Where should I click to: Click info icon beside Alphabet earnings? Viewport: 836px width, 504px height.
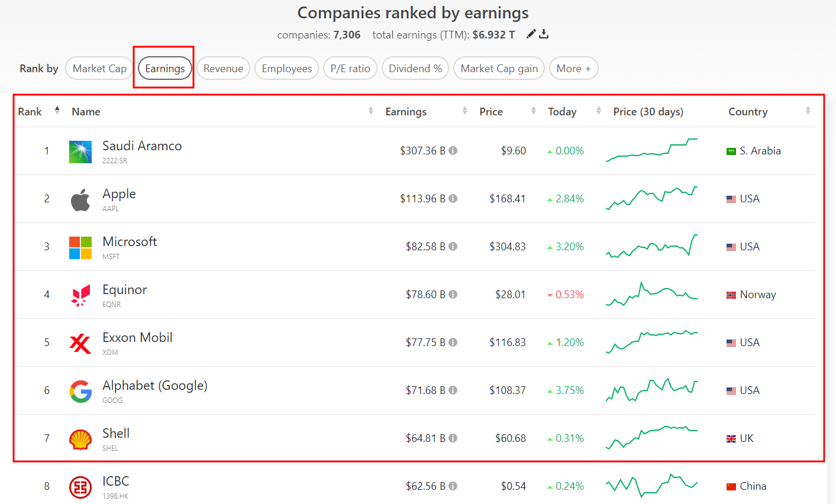click(453, 390)
